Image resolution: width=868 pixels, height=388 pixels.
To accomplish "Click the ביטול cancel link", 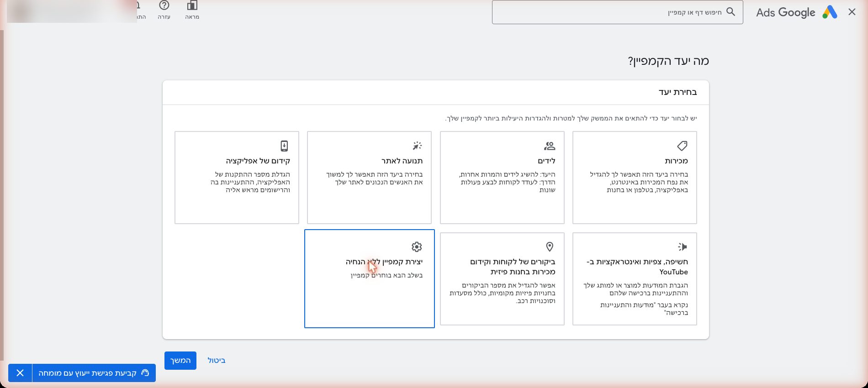I will pos(217,361).
